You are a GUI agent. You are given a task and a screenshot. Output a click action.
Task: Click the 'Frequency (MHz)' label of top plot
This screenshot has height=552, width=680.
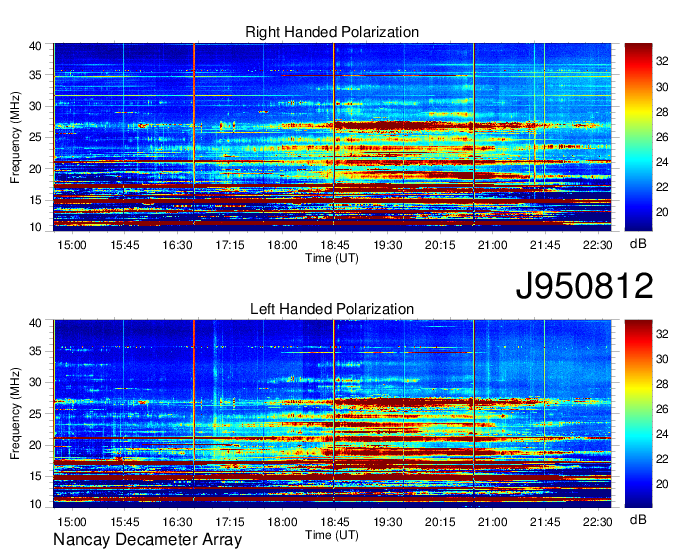[15, 137]
